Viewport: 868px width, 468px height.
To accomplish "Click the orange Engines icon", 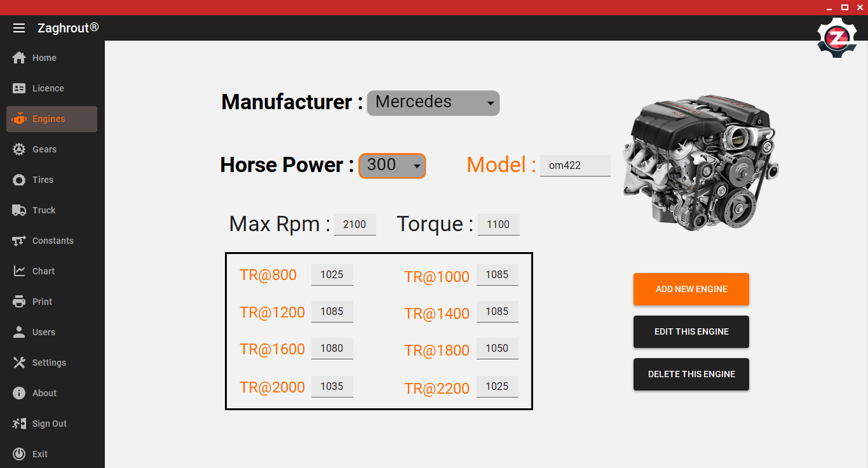I will point(19,119).
